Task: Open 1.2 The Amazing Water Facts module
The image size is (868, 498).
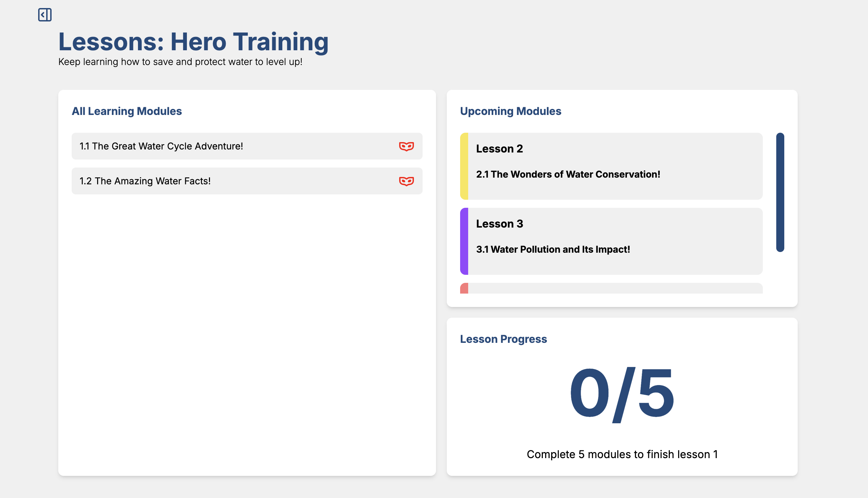Action: pos(145,181)
